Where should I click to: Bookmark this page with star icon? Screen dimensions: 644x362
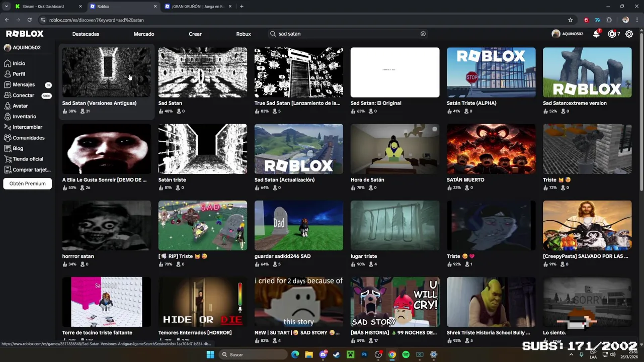pyautogui.click(x=570, y=20)
